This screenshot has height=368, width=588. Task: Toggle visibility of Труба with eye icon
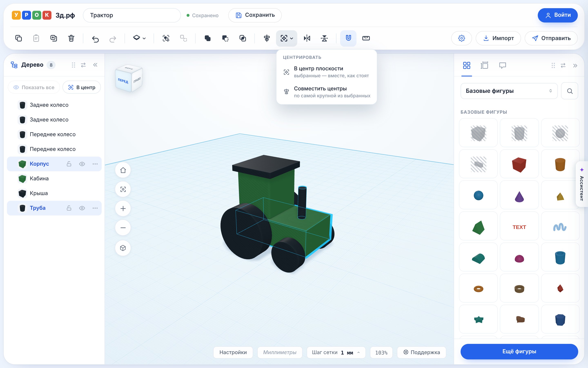82,208
